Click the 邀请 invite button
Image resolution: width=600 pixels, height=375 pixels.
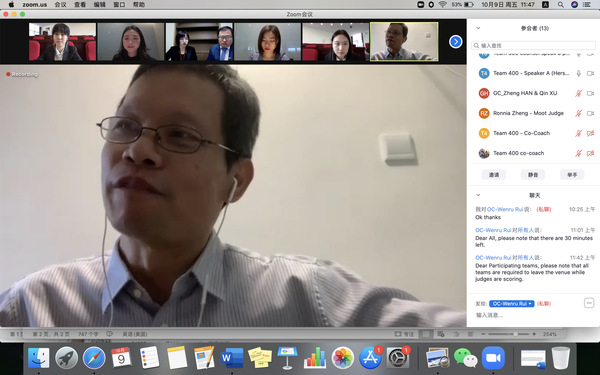(494, 175)
